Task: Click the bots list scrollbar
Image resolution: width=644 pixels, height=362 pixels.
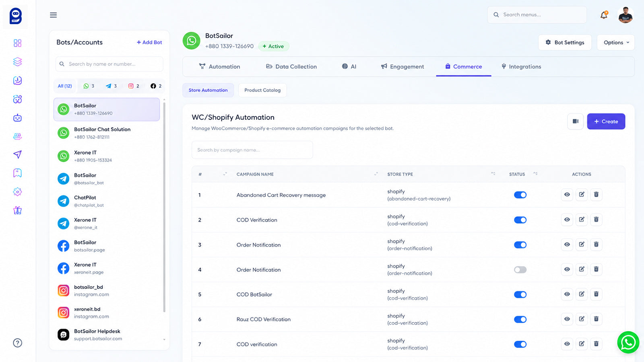Action: (164, 208)
